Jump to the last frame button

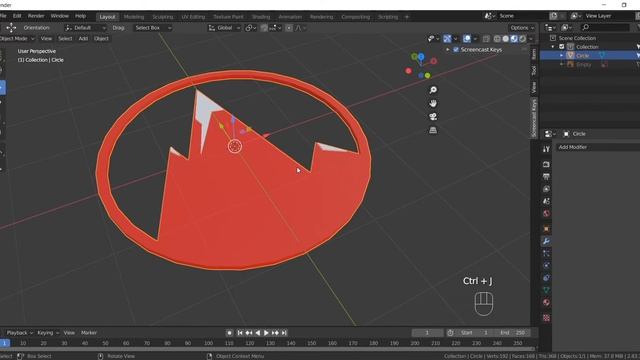pyautogui.click(x=284, y=333)
